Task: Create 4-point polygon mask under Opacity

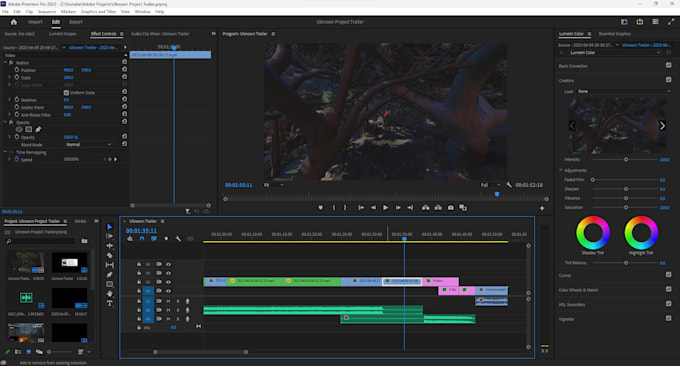Action: (29, 129)
